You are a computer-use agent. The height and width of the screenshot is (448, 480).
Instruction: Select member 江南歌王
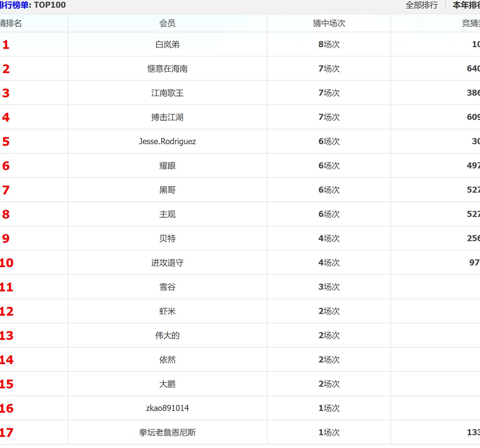167,93
